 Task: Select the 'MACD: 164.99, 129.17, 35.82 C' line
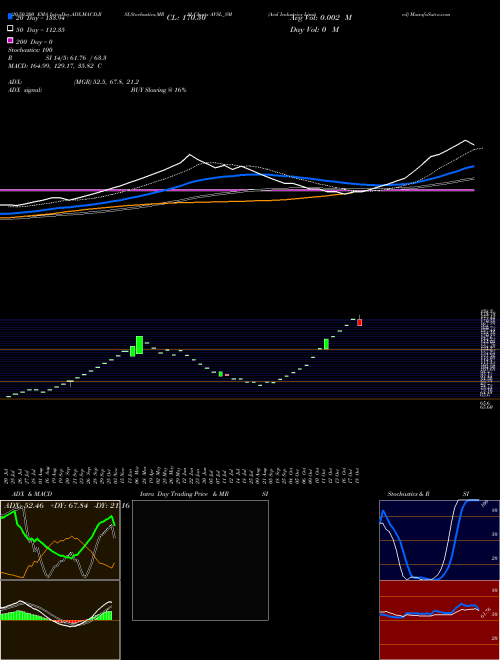[x=55, y=66]
